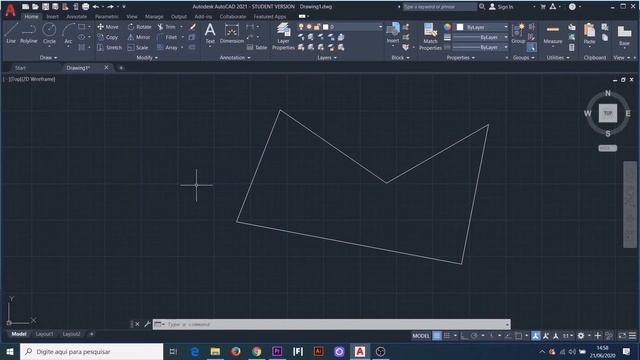Activate the Mirror command
This screenshot has height=360, width=640.
[x=139, y=37]
